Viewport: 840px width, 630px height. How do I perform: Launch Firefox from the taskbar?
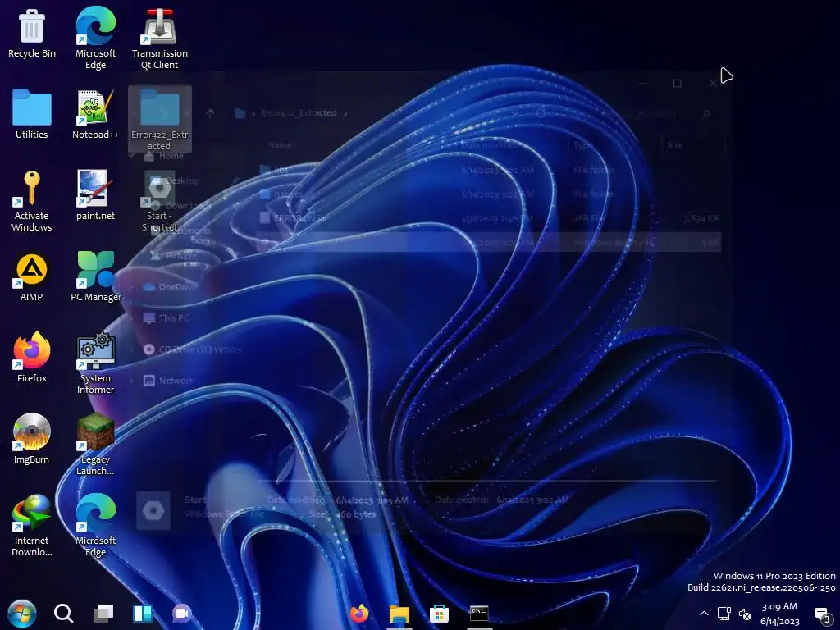pyautogui.click(x=359, y=614)
